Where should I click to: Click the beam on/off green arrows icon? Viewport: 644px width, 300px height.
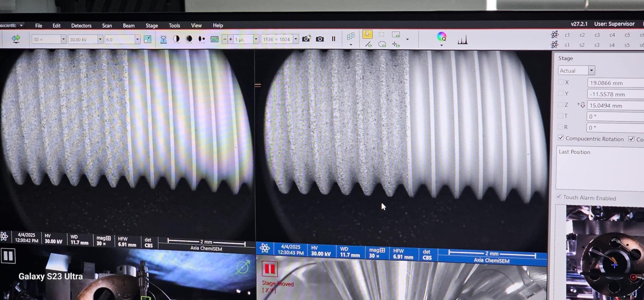[16, 39]
